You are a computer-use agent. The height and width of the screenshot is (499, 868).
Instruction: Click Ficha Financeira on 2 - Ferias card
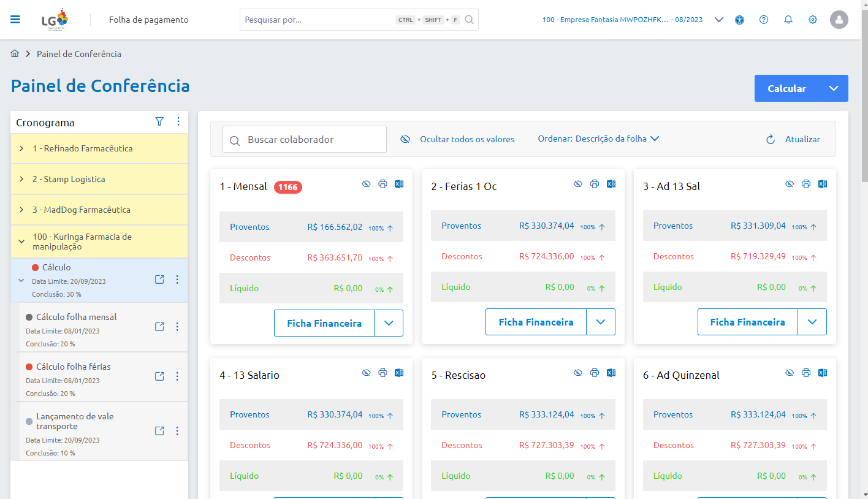tap(536, 322)
